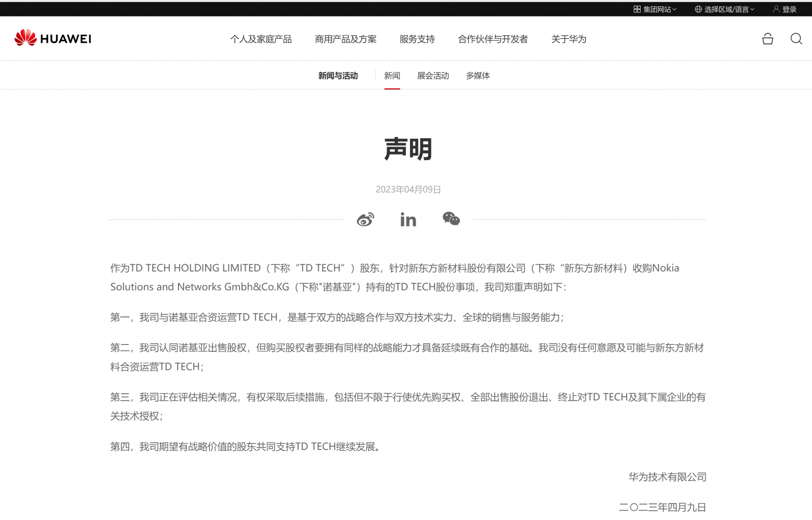Click the paragraph starting 第三，我司正在评估
The width and height of the screenshot is (812, 520).
click(408, 407)
